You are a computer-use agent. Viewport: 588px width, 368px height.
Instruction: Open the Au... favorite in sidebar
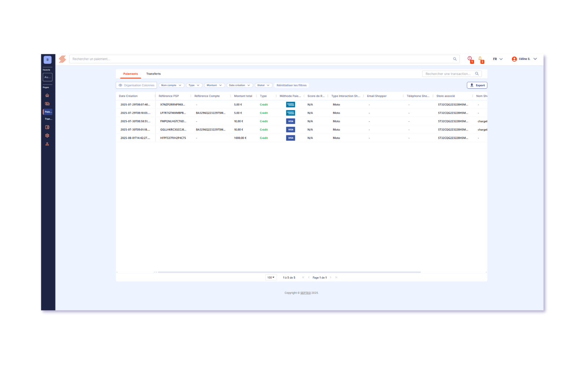click(x=47, y=77)
